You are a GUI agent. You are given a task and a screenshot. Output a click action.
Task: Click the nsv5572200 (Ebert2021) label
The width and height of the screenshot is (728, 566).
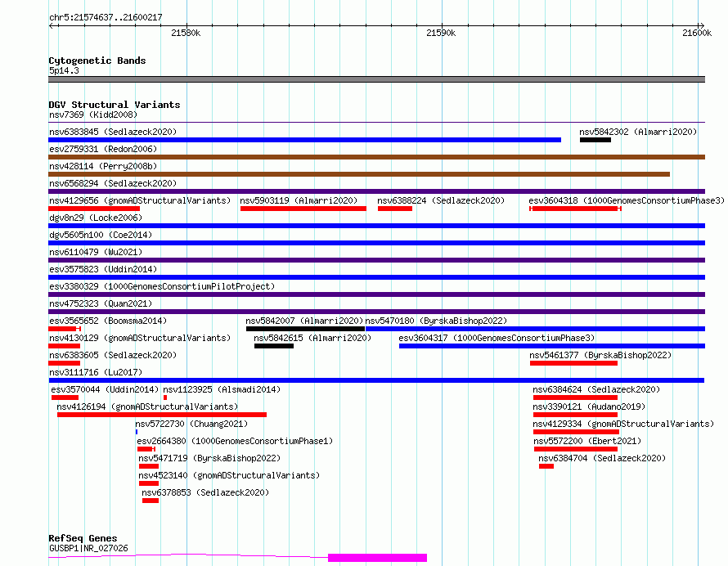pyautogui.click(x=587, y=441)
